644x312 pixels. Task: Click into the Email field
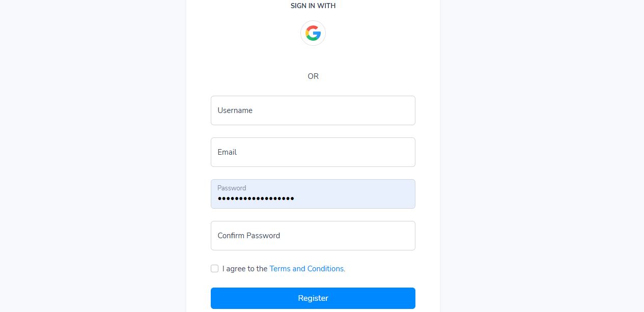pos(313,152)
